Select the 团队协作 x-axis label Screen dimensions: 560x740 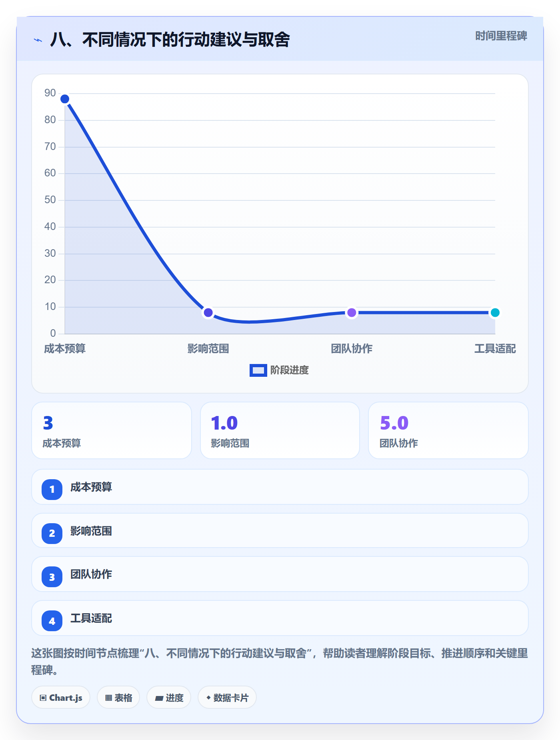point(352,349)
